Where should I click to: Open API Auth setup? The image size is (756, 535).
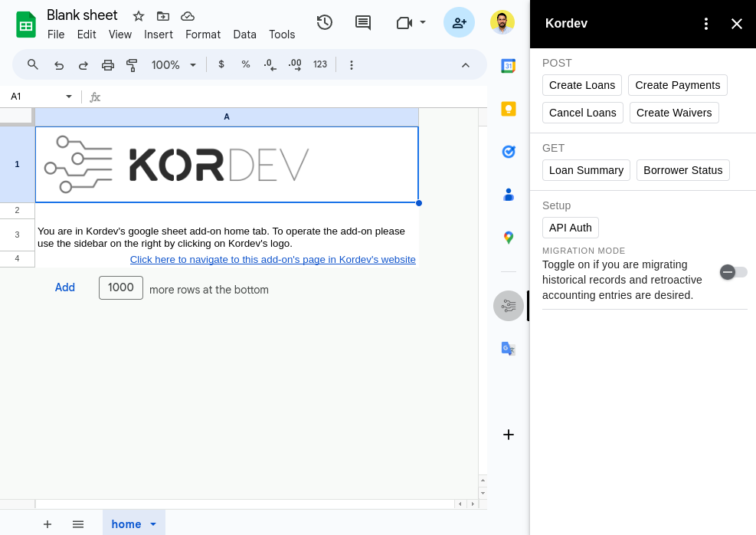[571, 228]
